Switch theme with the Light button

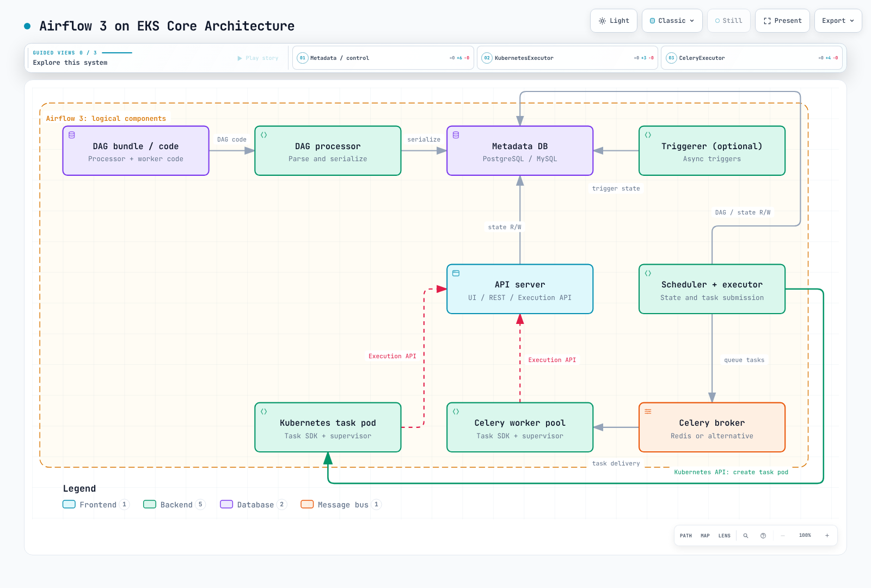tap(614, 21)
